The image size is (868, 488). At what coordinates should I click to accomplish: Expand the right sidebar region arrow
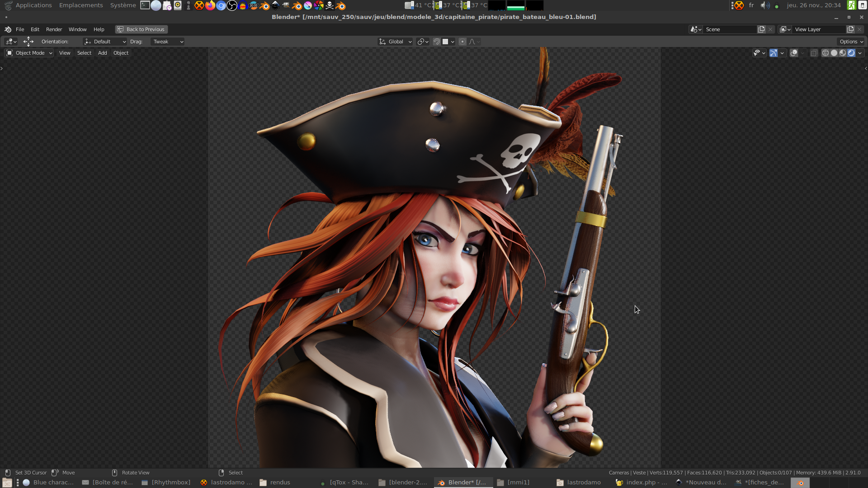[866, 69]
